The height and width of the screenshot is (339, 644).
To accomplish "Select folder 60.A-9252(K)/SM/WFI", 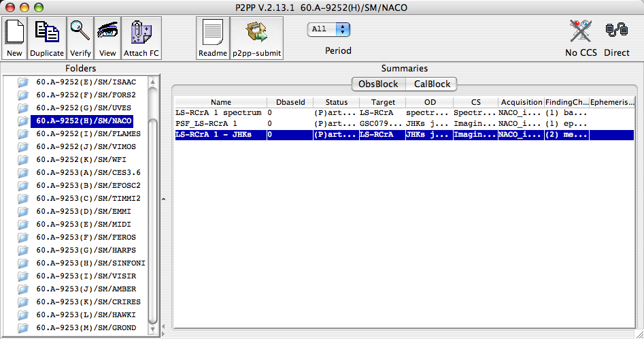I will (x=82, y=159).
